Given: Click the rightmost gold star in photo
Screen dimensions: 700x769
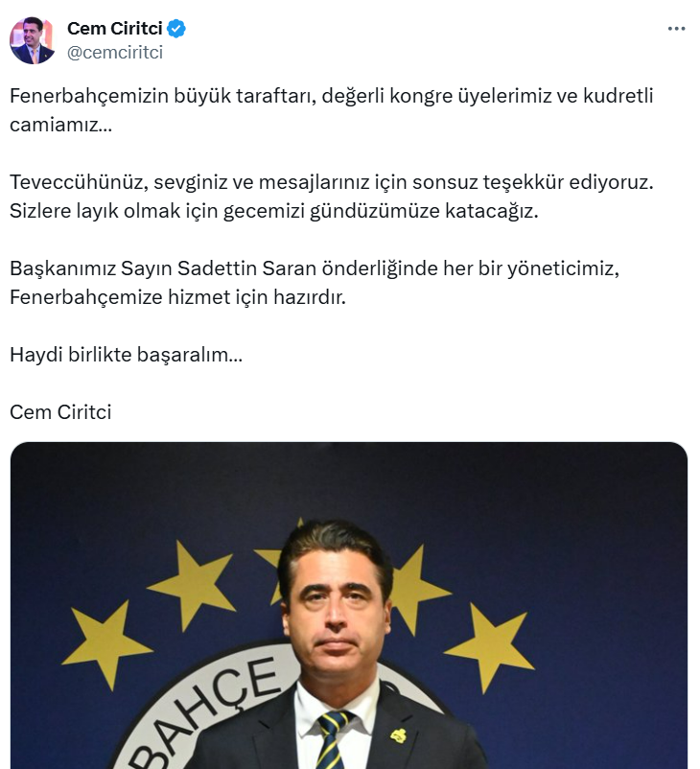Looking at the screenshot, I should [491, 647].
